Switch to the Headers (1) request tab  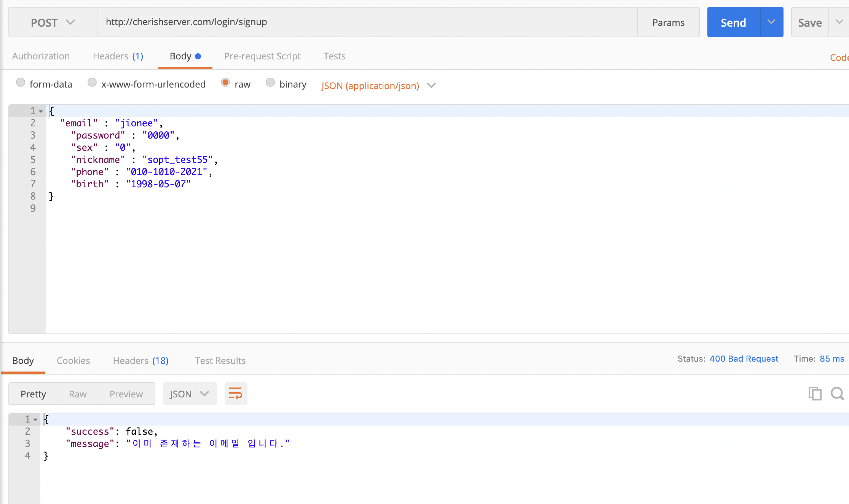[118, 56]
